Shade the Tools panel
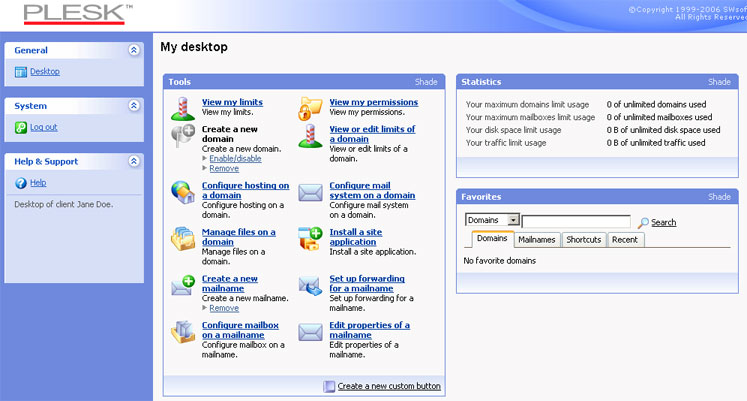 coord(426,82)
